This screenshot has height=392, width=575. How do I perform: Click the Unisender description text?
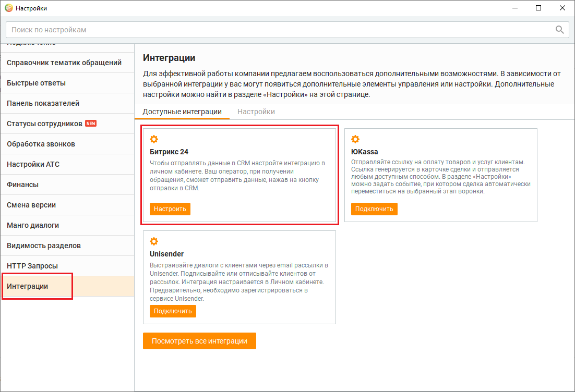click(x=239, y=281)
